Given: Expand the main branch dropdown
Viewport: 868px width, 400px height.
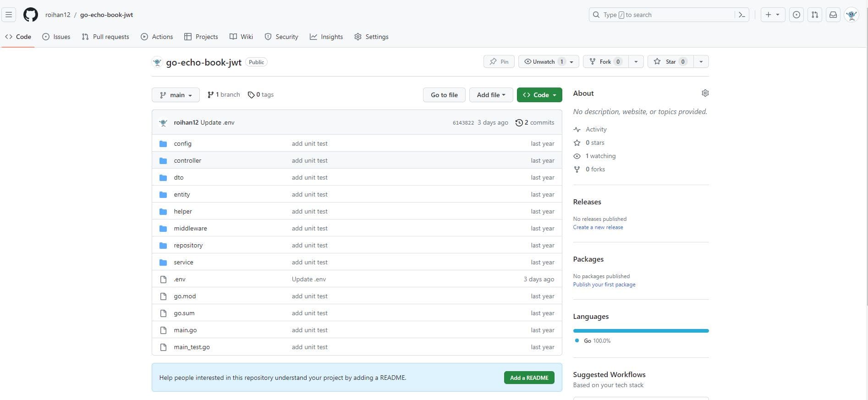Looking at the screenshot, I should (176, 95).
